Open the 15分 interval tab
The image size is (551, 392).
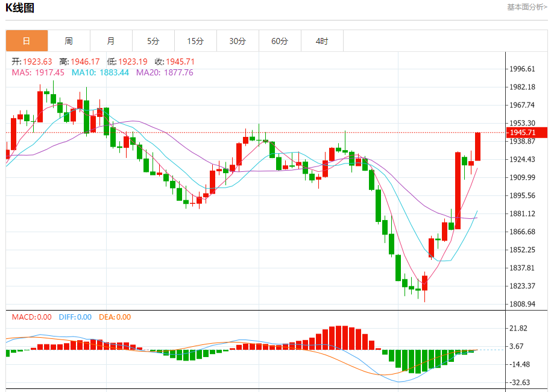[x=195, y=41]
